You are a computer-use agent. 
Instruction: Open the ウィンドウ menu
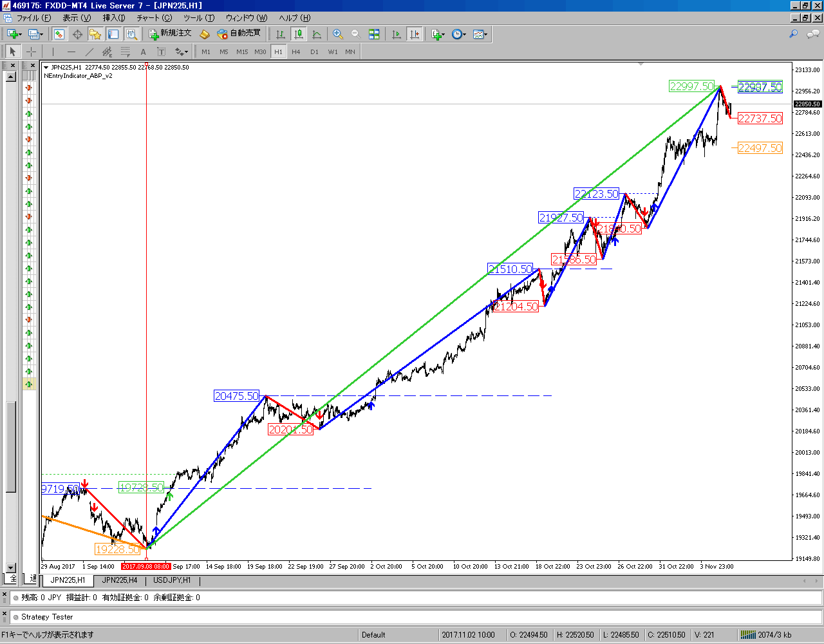tap(247, 18)
